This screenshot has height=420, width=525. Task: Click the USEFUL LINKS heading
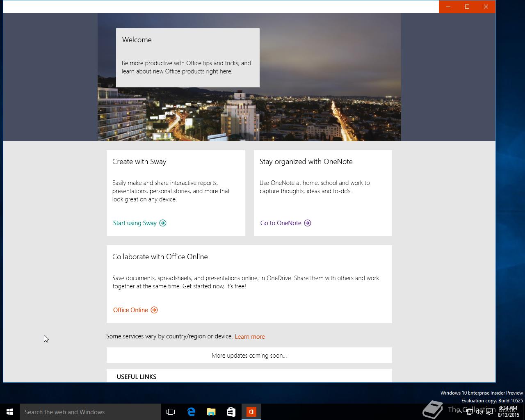[x=137, y=377]
